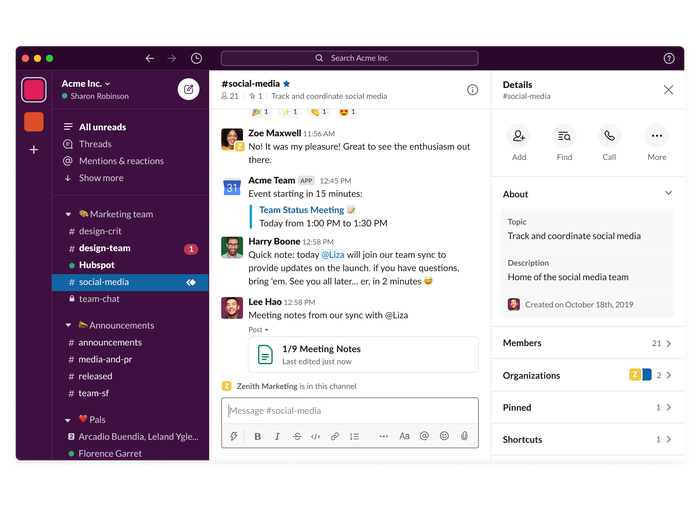Click the channel info icon
This screenshot has height=525, width=700.
(x=472, y=90)
